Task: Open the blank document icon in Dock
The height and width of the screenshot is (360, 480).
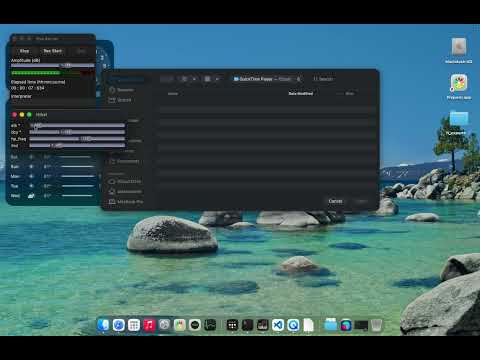Action: pos(309,325)
